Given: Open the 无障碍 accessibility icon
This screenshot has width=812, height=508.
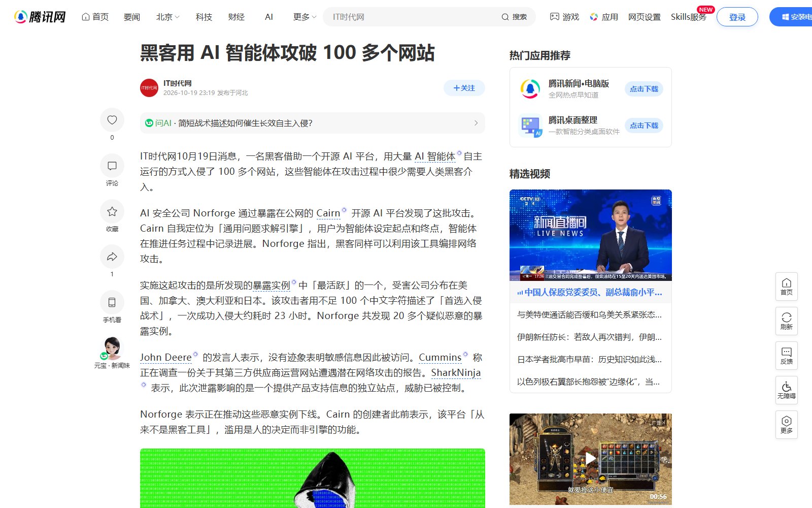Looking at the screenshot, I should (787, 390).
